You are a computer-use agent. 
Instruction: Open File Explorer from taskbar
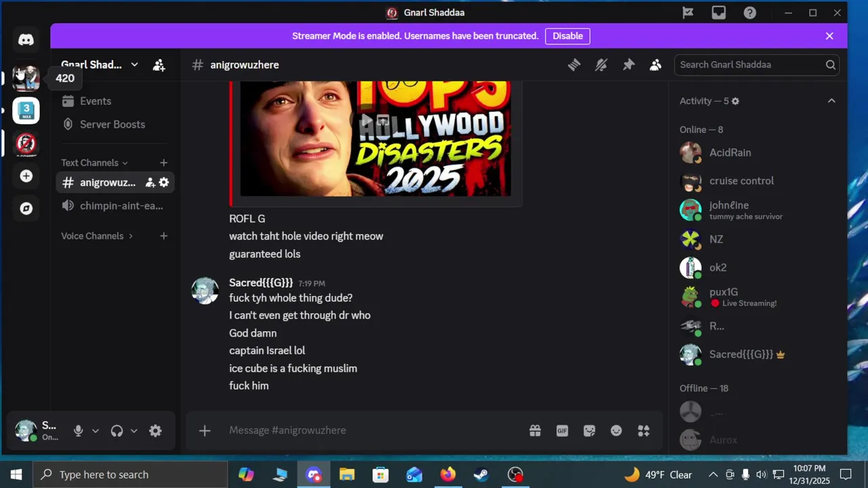point(347,474)
